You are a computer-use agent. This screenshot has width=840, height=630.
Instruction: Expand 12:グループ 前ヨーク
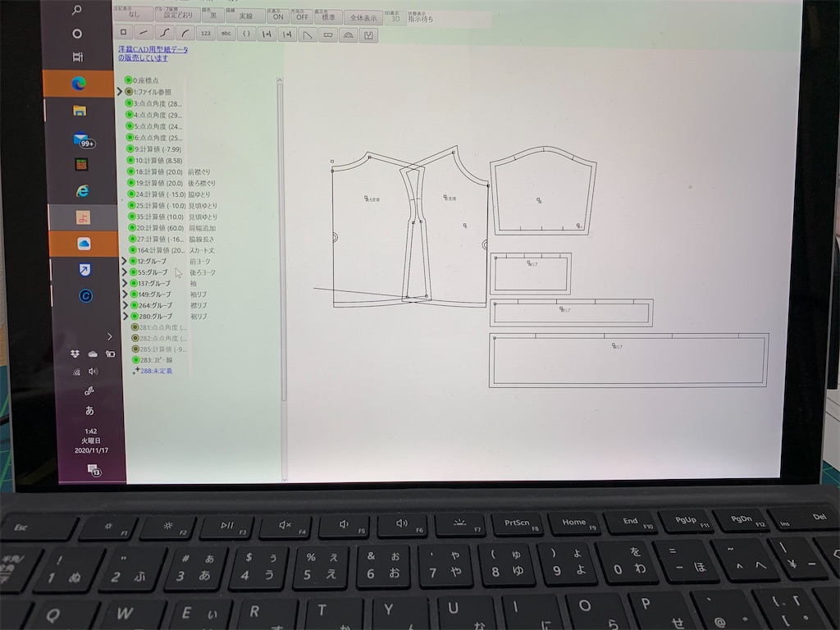point(125,261)
